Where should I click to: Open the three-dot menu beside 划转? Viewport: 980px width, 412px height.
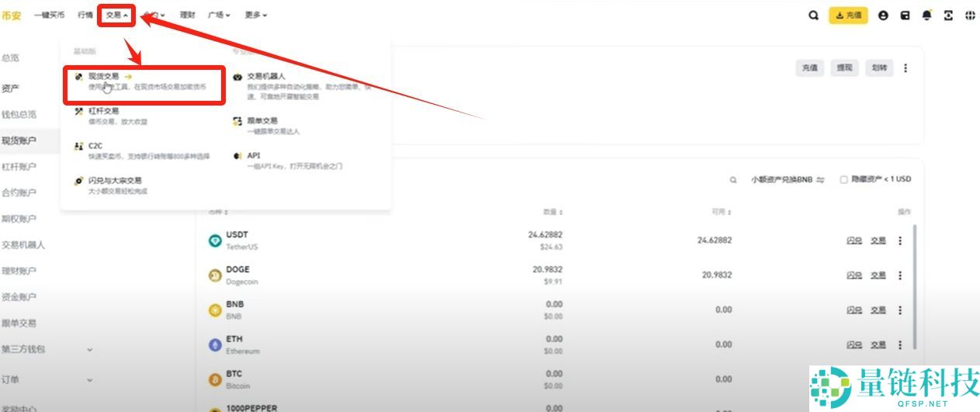pos(906,68)
